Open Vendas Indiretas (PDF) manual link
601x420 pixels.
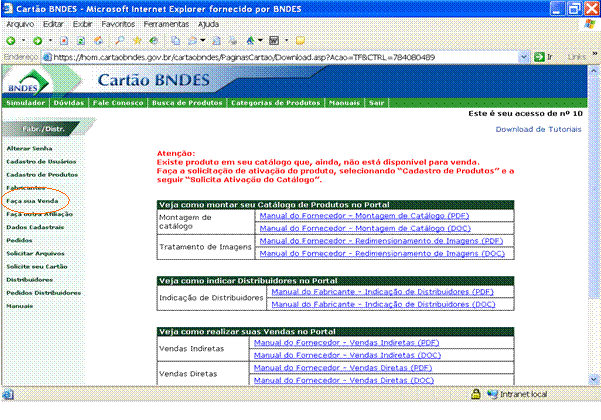coord(346,342)
